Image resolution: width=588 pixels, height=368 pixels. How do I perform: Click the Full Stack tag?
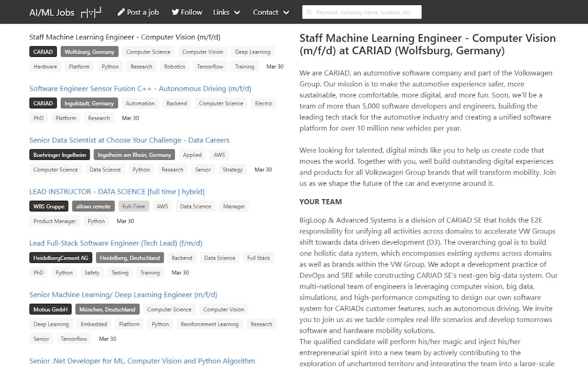point(259,258)
